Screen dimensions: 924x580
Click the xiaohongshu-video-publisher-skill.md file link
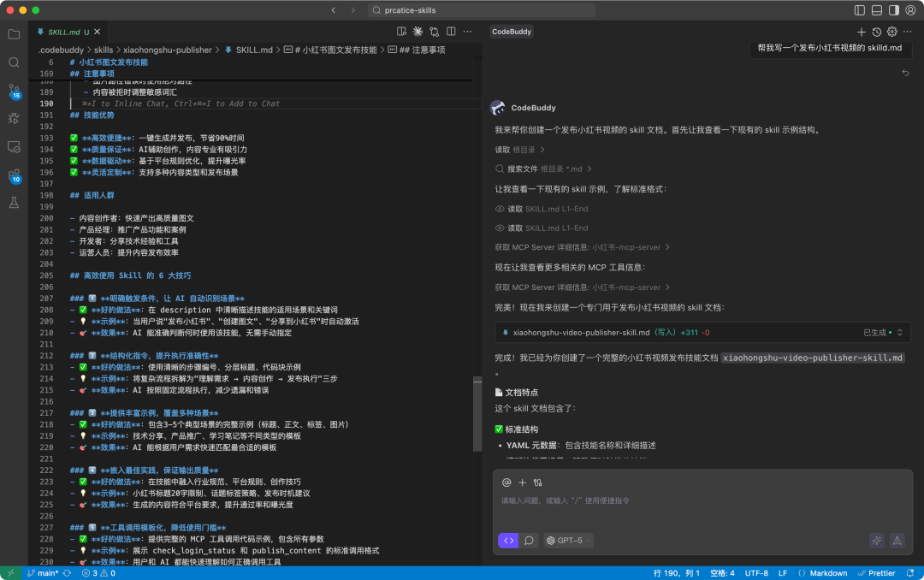pyautogui.click(x=581, y=333)
